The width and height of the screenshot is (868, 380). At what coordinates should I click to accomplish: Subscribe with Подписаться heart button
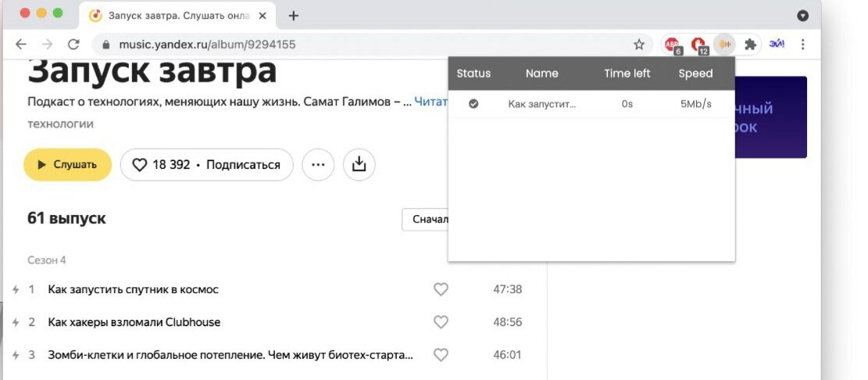point(206,164)
